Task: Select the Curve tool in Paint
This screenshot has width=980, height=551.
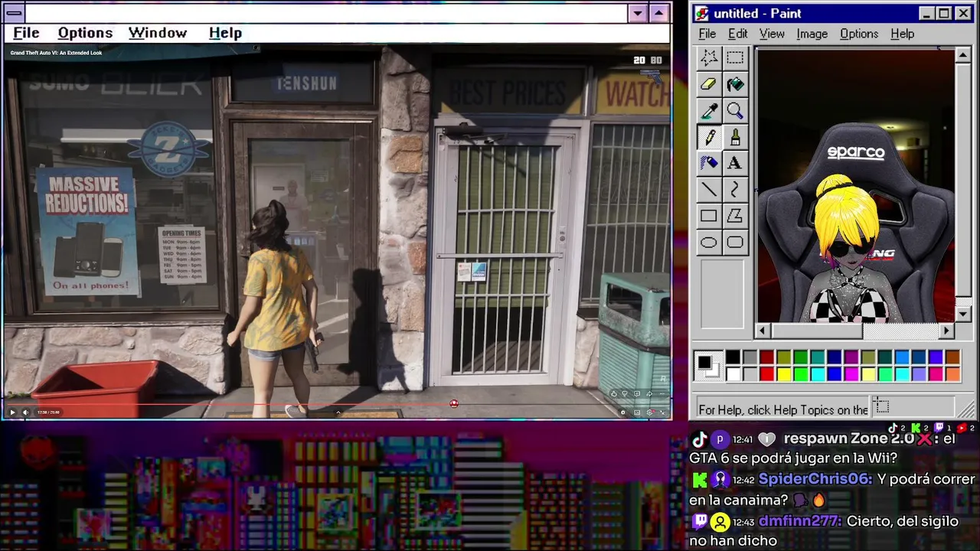Action: pos(735,190)
